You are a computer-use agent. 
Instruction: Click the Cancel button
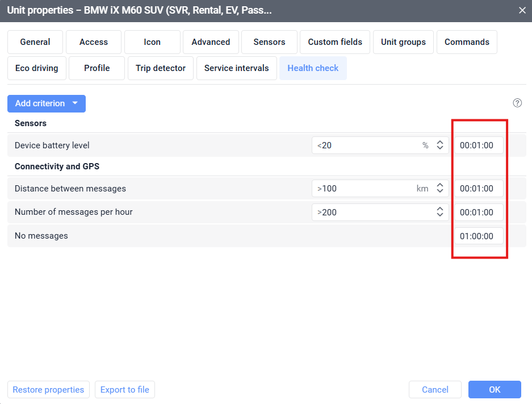435,390
